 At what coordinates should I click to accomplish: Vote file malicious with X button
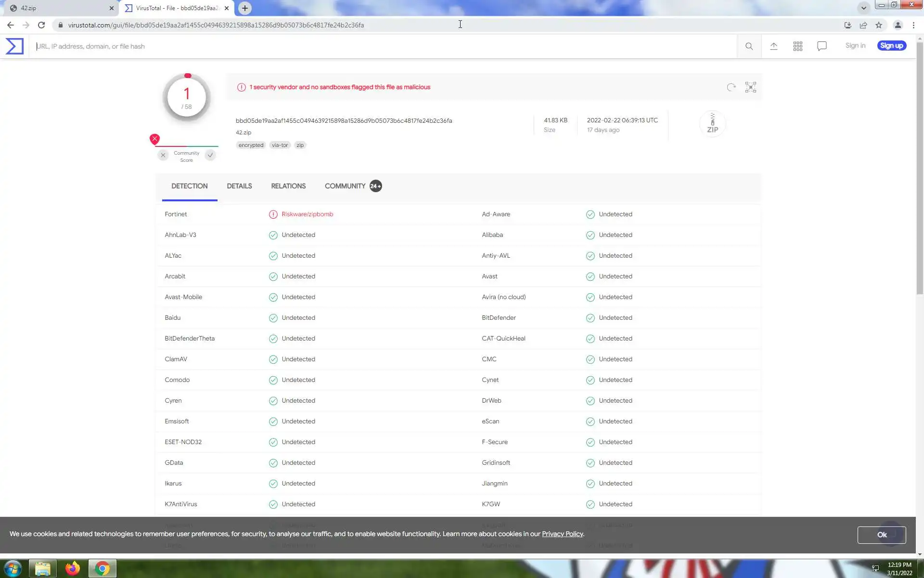[163, 155]
